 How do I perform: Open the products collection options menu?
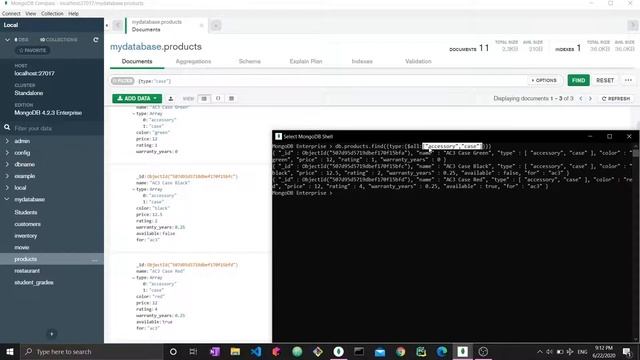click(95, 260)
